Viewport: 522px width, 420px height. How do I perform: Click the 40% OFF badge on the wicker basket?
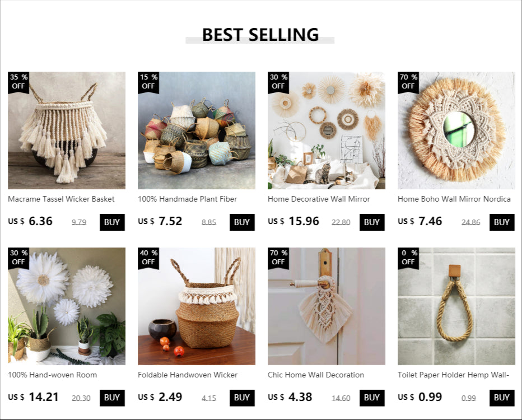click(x=148, y=258)
